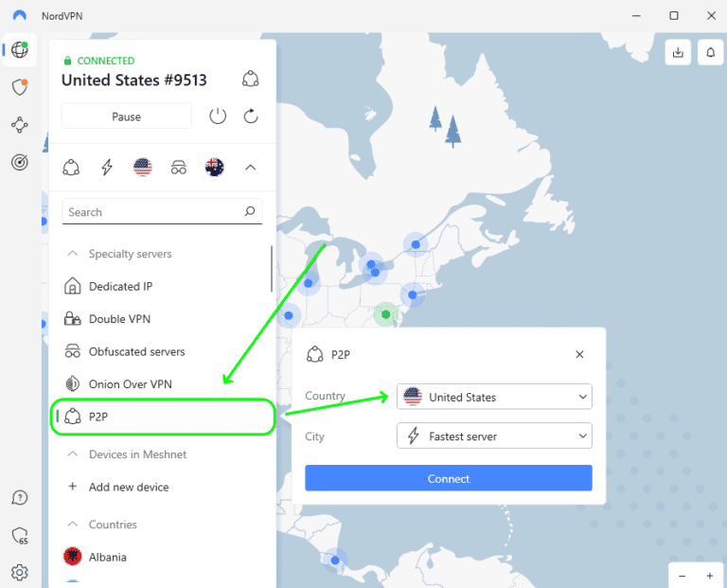Select the lightning Quick Connect shortcut
The height and width of the screenshot is (588, 727).
pyautogui.click(x=107, y=168)
